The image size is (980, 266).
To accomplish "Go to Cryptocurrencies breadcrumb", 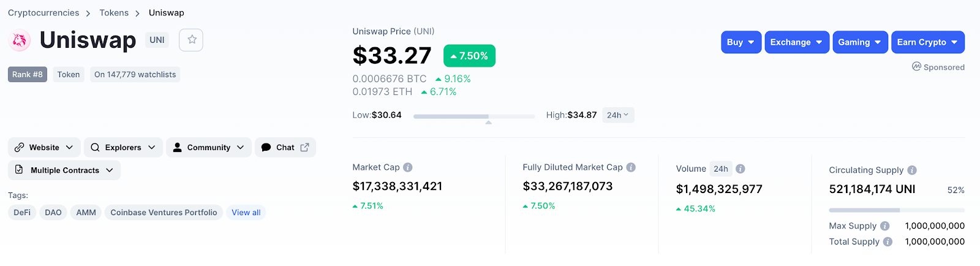I will point(43,13).
